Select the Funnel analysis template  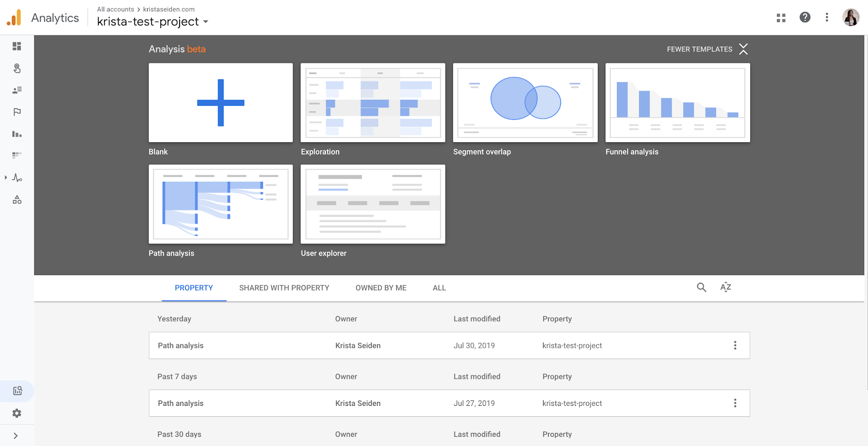click(x=678, y=103)
